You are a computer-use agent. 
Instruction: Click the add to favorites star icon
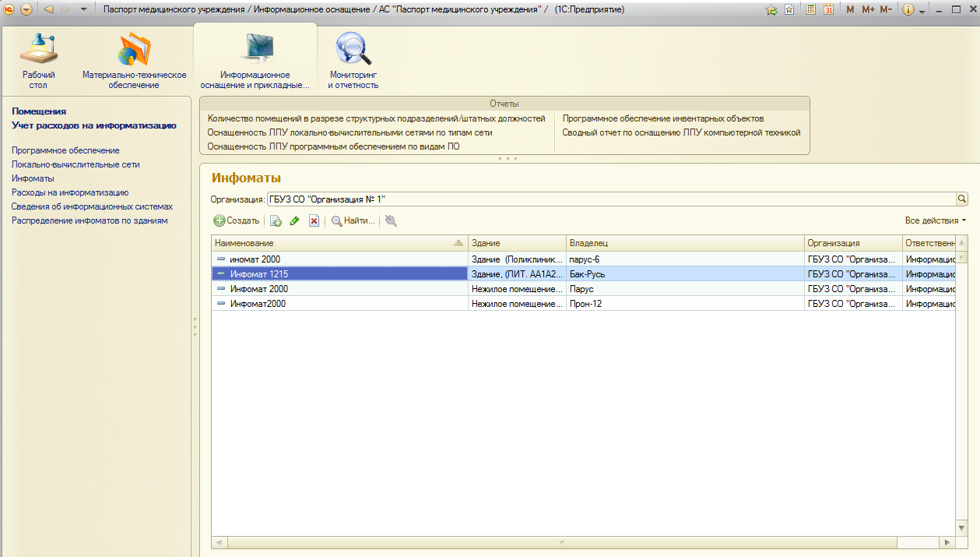click(x=771, y=9)
